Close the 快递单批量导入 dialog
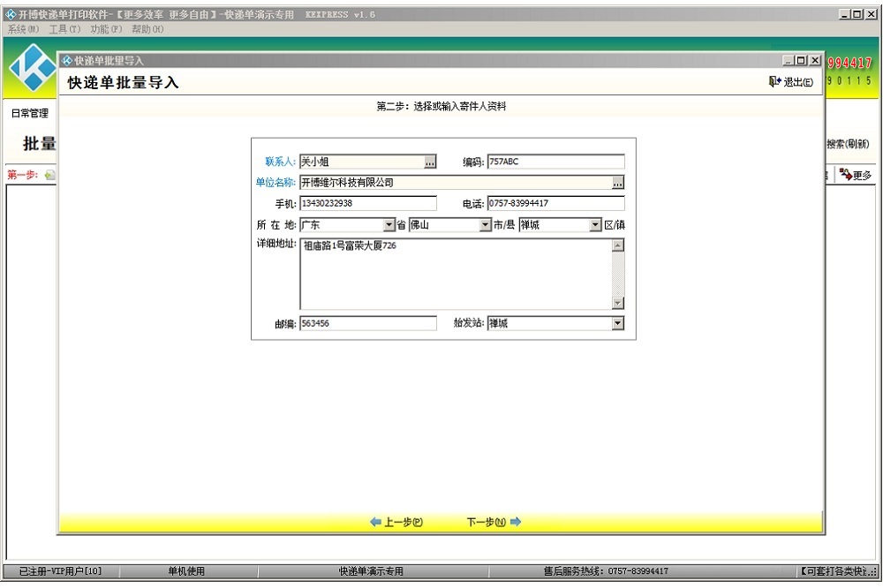Viewport: 883px width, 588px height. 815,60
